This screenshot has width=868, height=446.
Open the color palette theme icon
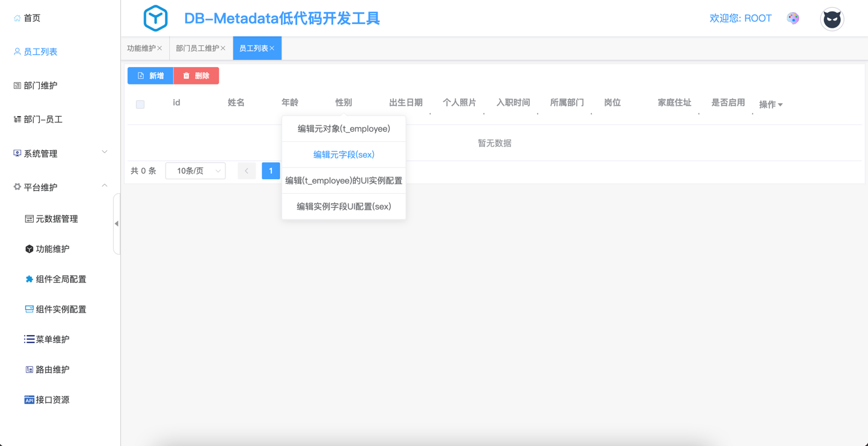(x=793, y=18)
